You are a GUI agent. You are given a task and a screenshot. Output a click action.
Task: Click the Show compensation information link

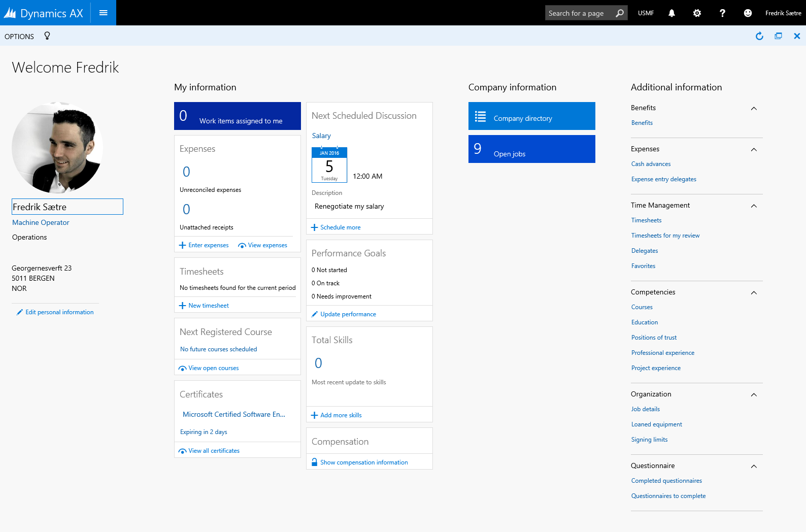[x=364, y=462]
